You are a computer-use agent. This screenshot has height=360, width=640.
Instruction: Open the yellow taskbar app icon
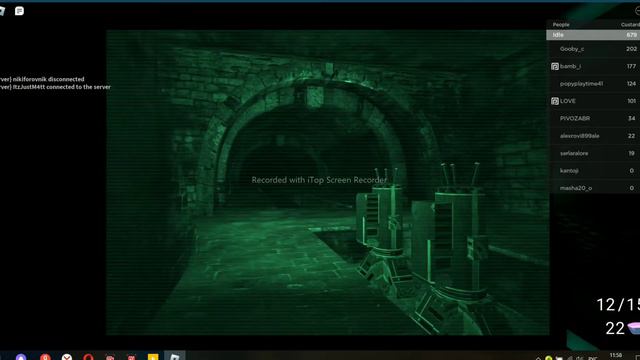(x=153, y=357)
